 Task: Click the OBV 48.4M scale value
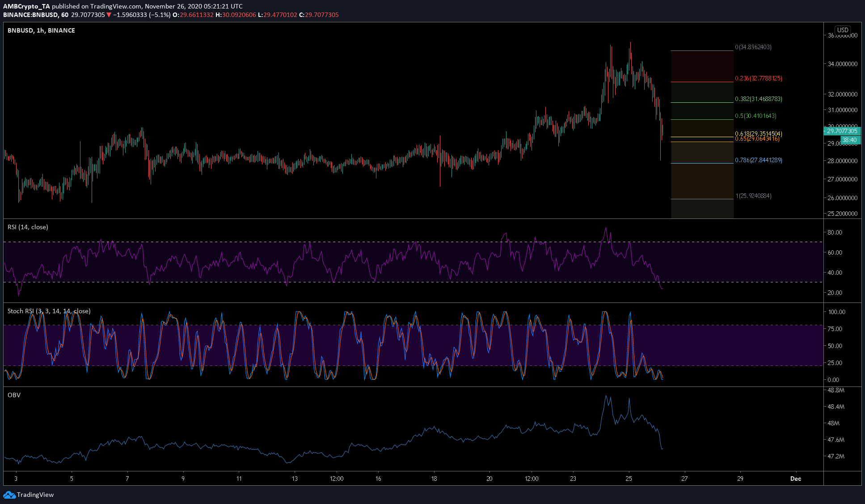836,407
